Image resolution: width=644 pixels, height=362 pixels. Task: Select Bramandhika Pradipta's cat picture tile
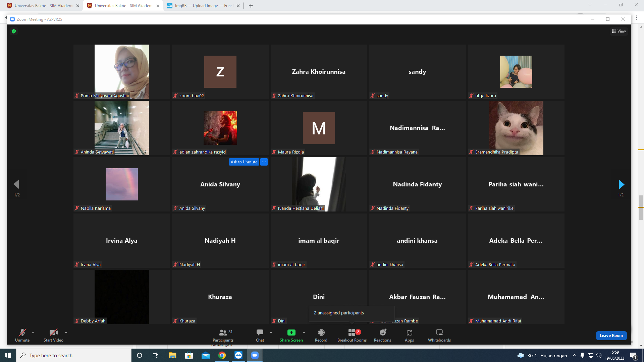[x=516, y=128]
